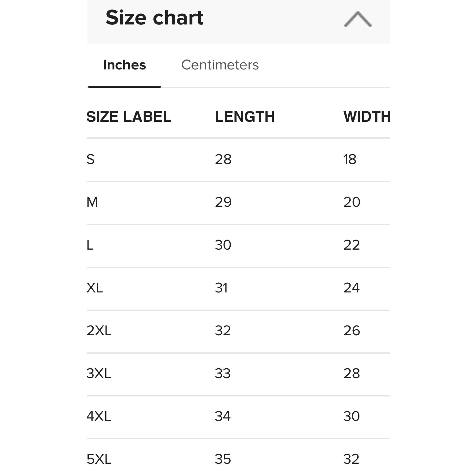Click length value 31 for size XL
476x476 pixels.
[221, 288]
